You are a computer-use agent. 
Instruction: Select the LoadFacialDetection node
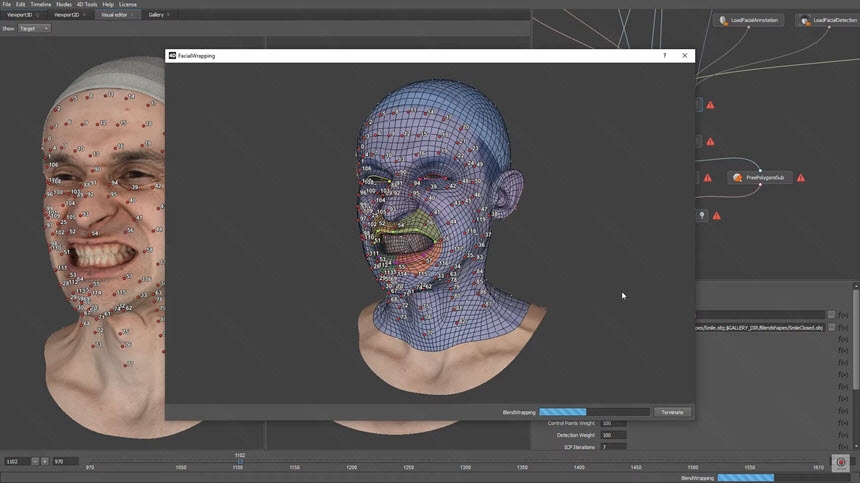828,20
